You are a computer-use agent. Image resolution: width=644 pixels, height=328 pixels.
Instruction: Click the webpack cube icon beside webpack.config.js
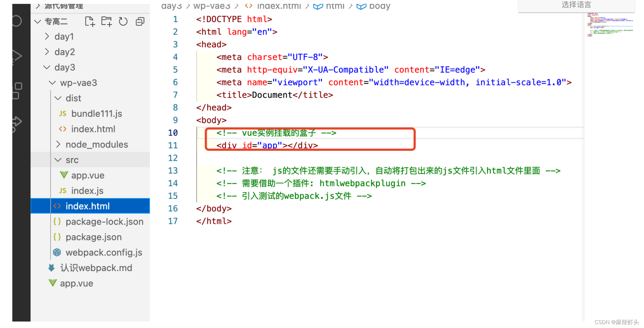57,252
